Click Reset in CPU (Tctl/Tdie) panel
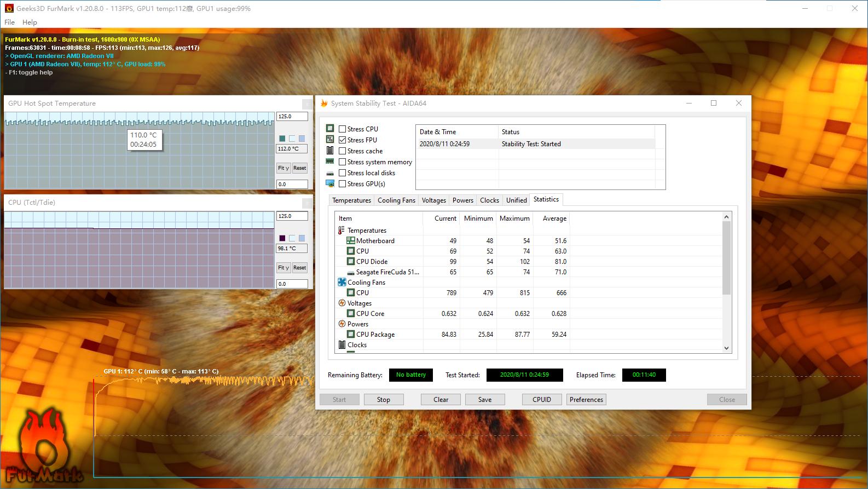The image size is (868, 489). pyautogui.click(x=299, y=268)
